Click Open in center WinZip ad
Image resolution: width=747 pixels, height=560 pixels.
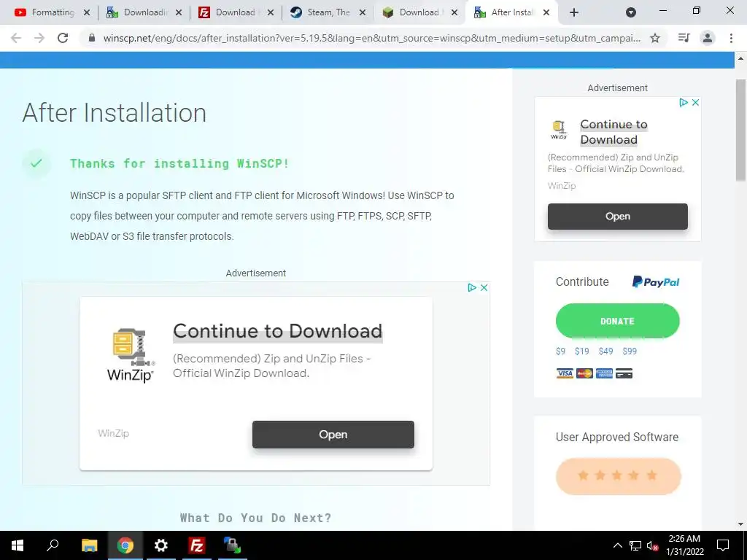click(333, 435)
